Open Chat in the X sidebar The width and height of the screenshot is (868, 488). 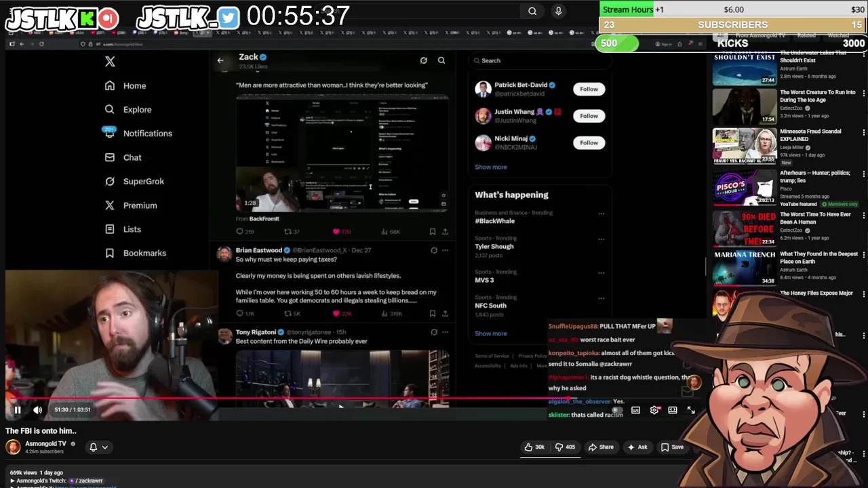coord(123,158)
